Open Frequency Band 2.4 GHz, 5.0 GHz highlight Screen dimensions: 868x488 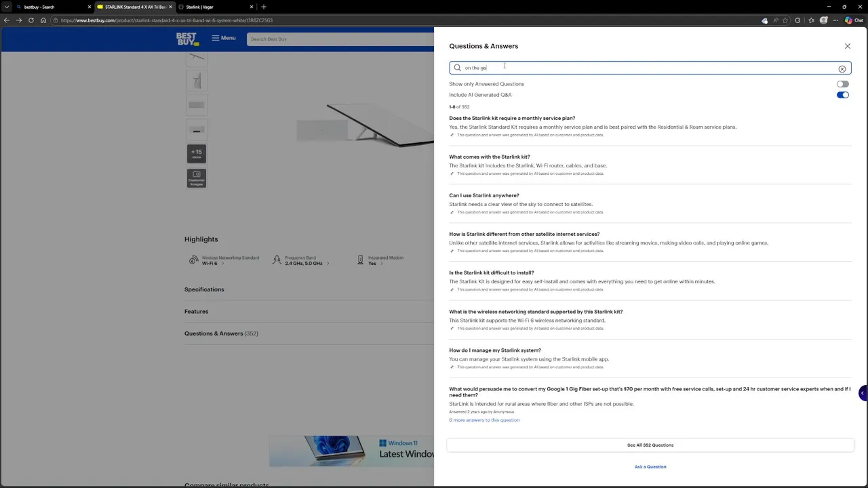pyautogui.click(x=301, y=260)
